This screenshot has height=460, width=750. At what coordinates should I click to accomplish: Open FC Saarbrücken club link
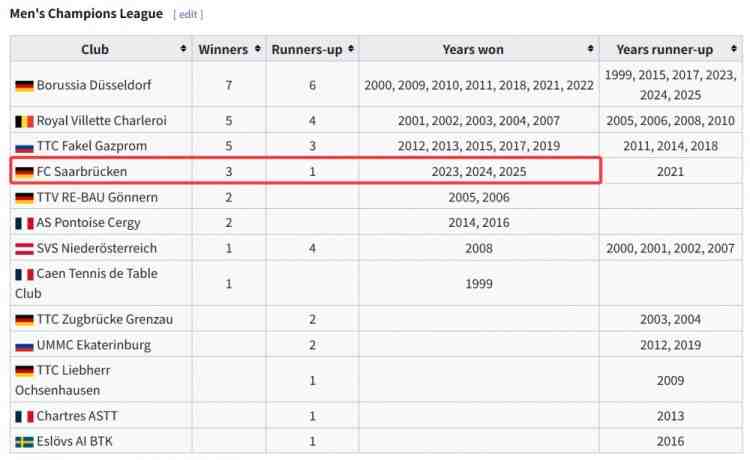pos(82,172)
